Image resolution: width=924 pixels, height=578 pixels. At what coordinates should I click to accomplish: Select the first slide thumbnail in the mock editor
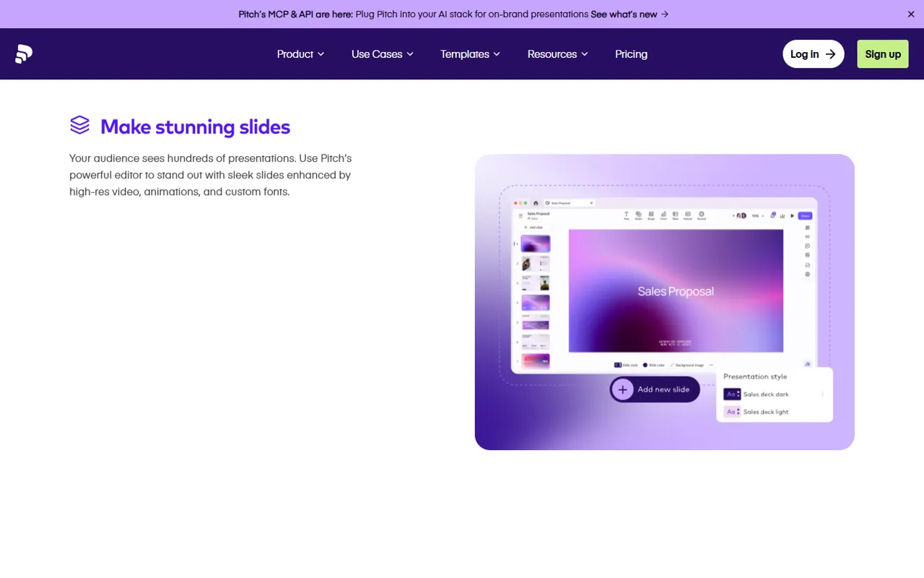pyautogui.click(x=536, y=243)
